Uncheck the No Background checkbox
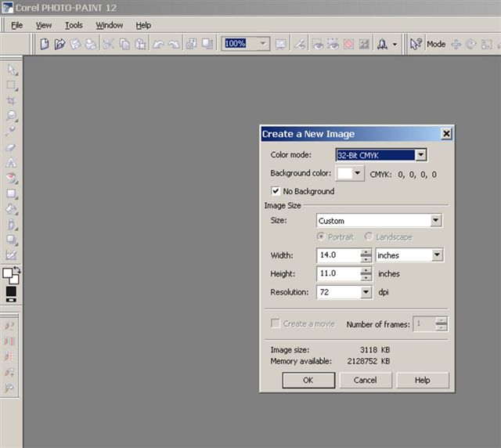Viewport: 501px width, 448px height. coord(276,191)
